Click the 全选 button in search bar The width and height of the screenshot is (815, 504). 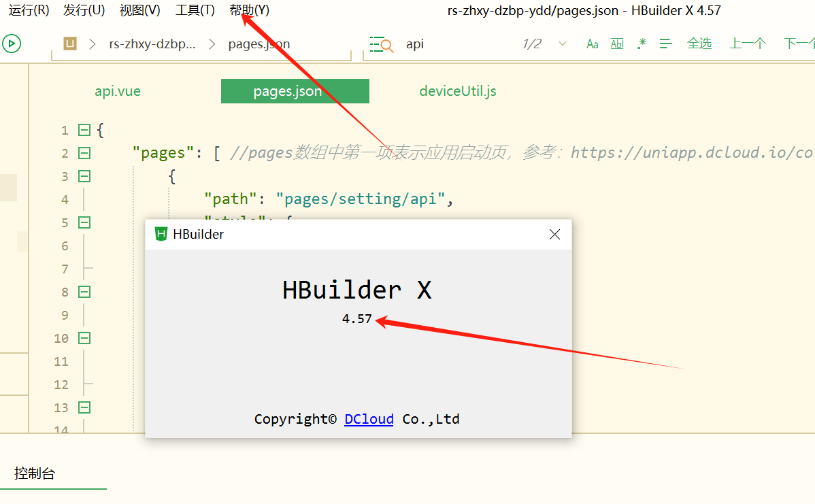(x=699, y=44)
